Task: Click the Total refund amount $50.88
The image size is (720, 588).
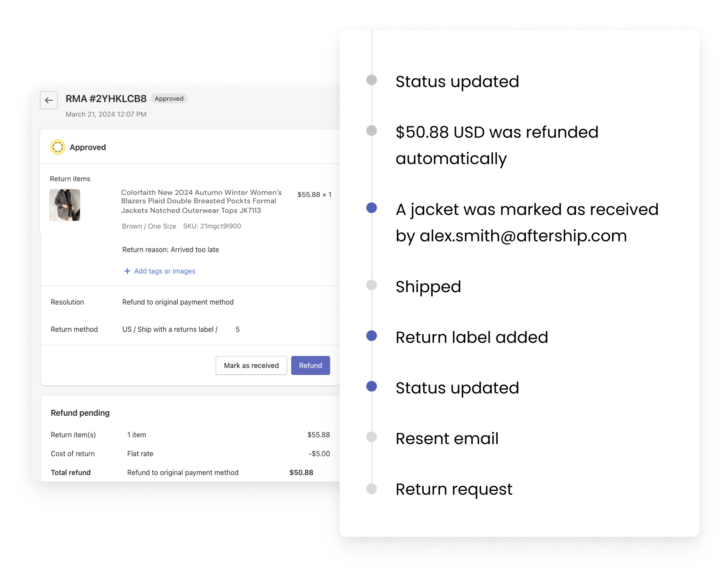Action: pos(301,472)
